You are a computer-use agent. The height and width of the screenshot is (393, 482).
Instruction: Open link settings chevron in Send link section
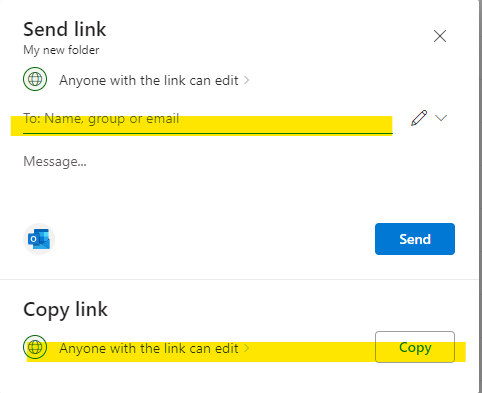(247, 80)
